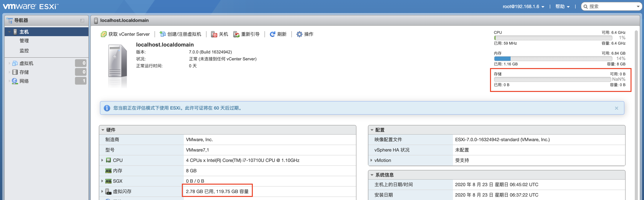
Task: Open Networking (网络) in the navigator
Action: click(24, 81)
